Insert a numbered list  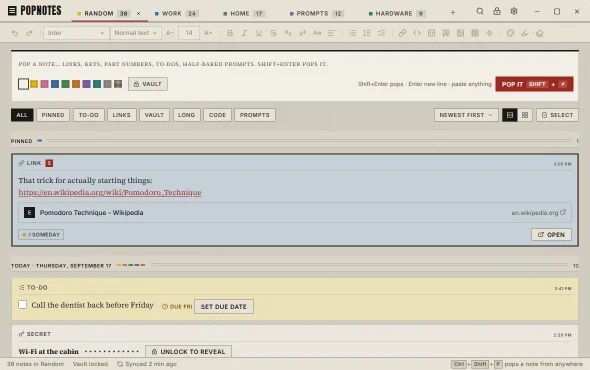tap(367, 33)
